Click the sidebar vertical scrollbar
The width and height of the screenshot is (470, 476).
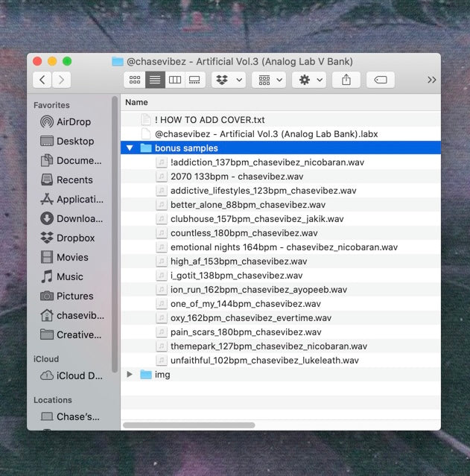[x=115, y=235]
